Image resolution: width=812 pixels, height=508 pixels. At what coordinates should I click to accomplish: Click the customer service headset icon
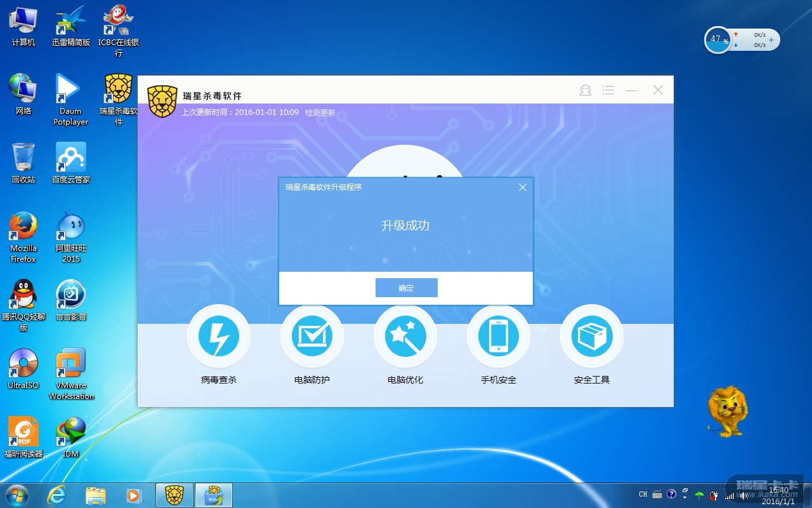coord(586,91)
